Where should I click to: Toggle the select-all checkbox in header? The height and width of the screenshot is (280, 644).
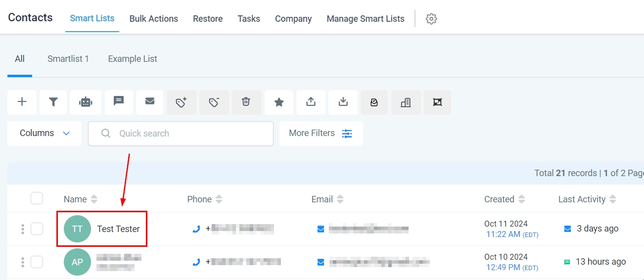coord(37,198)
